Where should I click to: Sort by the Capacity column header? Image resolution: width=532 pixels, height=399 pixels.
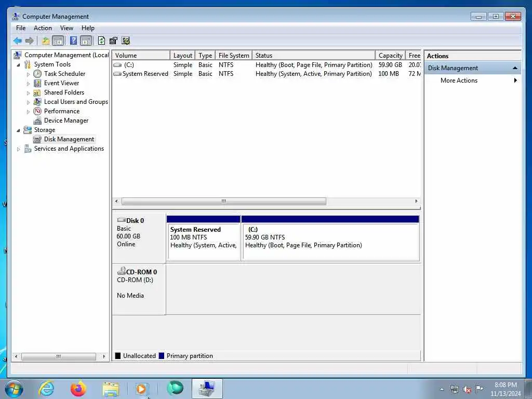click(390, 55)
